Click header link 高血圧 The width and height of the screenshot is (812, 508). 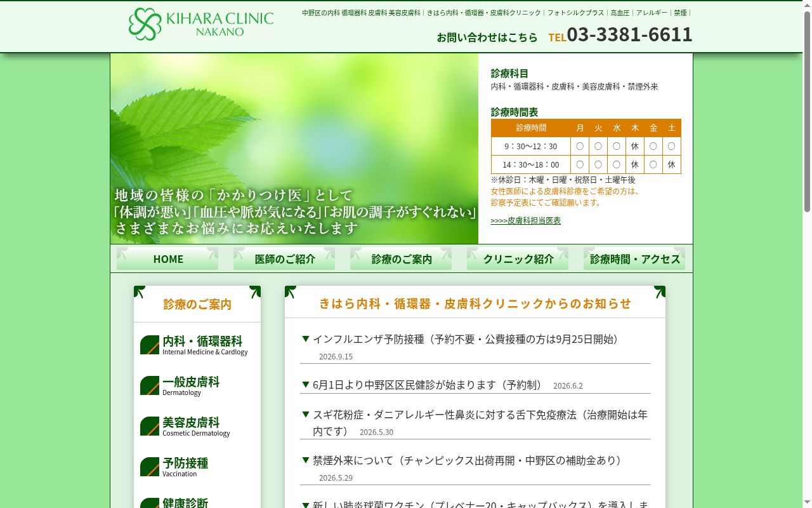620,13
